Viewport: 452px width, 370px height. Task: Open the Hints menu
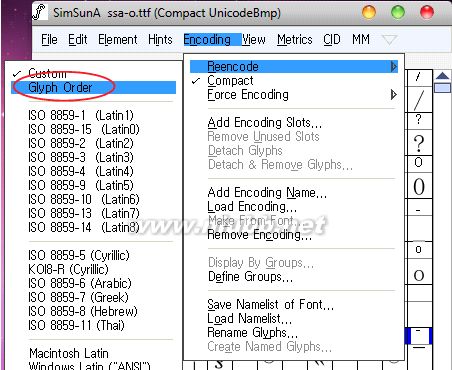point(160,40)
